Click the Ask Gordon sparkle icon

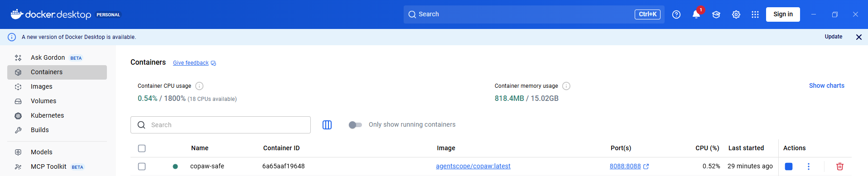18,57
